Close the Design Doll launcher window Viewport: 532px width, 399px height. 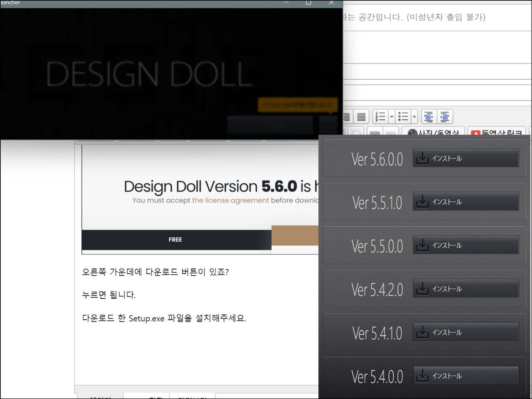click(331, 3)
